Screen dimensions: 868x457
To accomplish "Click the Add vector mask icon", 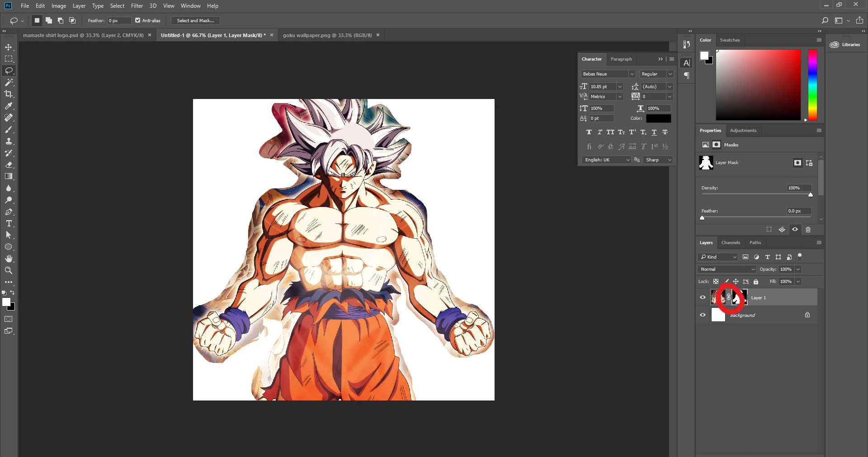I will pos(809,163).
